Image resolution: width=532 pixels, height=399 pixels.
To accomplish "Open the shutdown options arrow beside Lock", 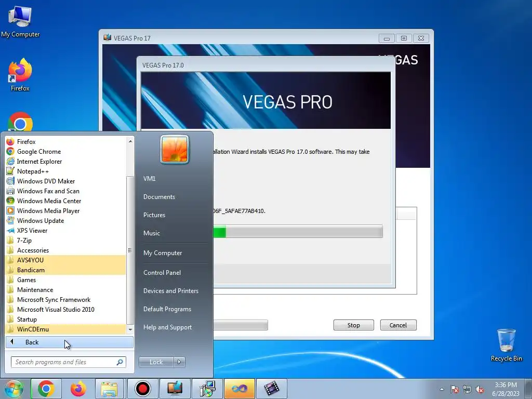I will [x=179, y=362].
